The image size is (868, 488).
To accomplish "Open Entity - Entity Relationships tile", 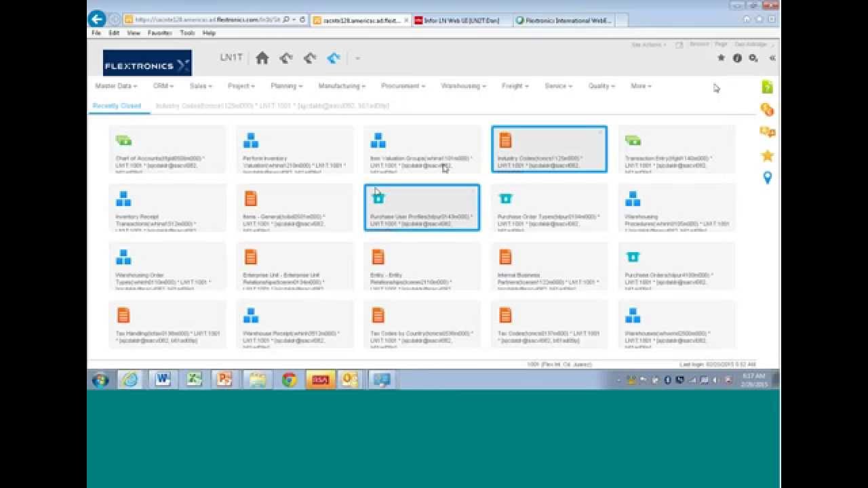I will pyautogui.click(x=422, y=266).
